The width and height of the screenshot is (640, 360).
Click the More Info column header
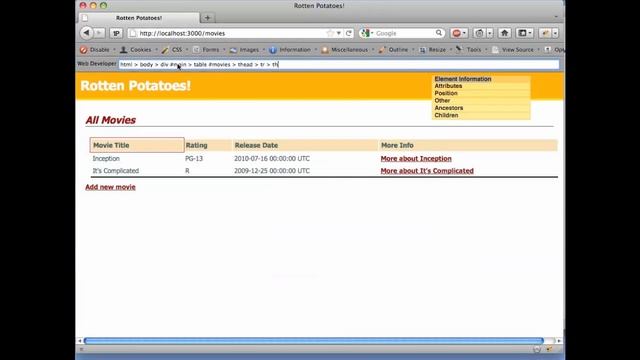click(468, 145)
